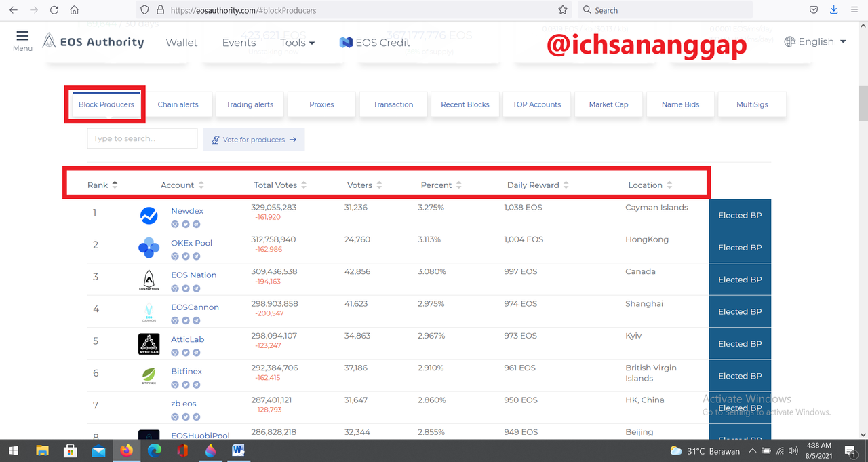This screenshot has height=462, width=868.
Task: Open EOS Nation website icon
Action: (x=175, y=288)
